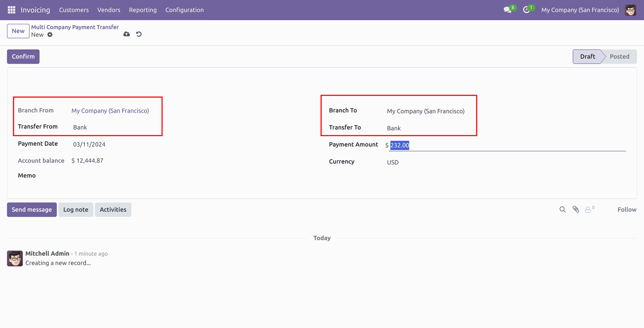The height and width of the screenshot is (328, 644).
Task: Open the apps grid menu icon
Action: point(11,10)
